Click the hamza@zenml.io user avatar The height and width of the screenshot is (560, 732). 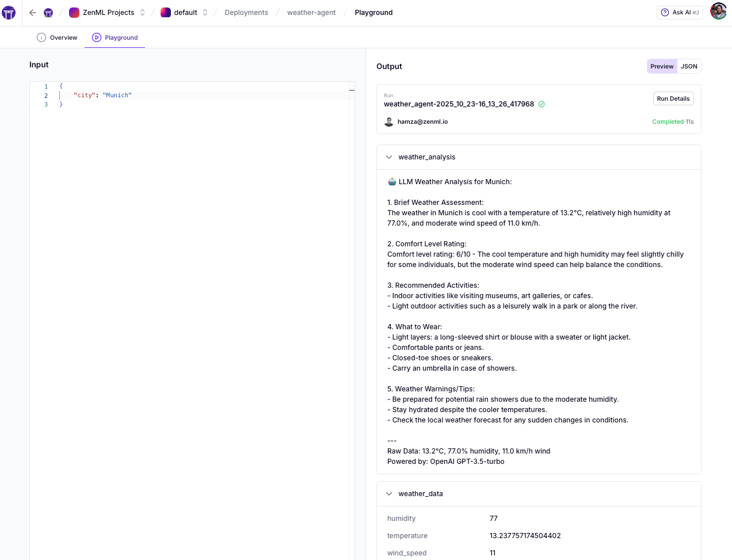coord(389,121)
